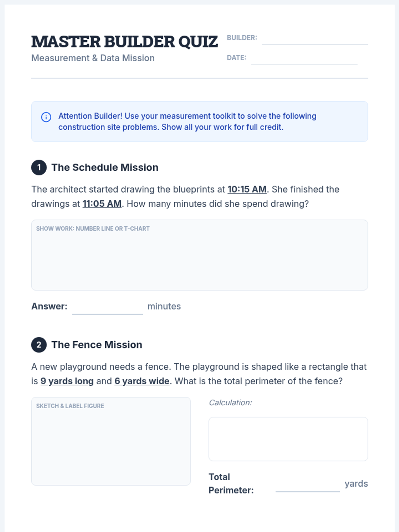This screenshot has width=399, height=532.
Task: Click the Master Builder Quiz title
Action: click(x=124, y=42)
